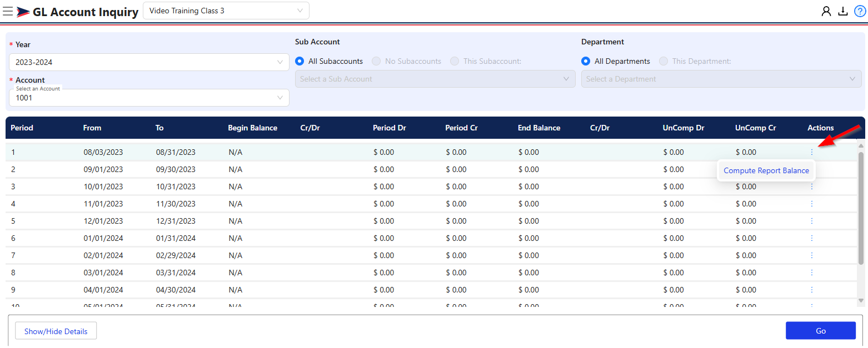Open actions menu for period 6 row
The image size is (868, 348).
[812, 238]
